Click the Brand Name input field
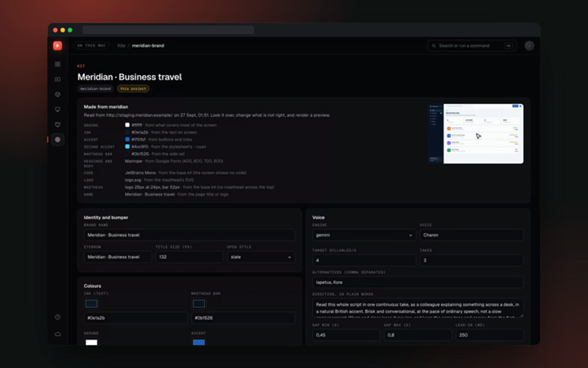The width and height of the screenshot is (588, 368). click(x=189, y=235)
